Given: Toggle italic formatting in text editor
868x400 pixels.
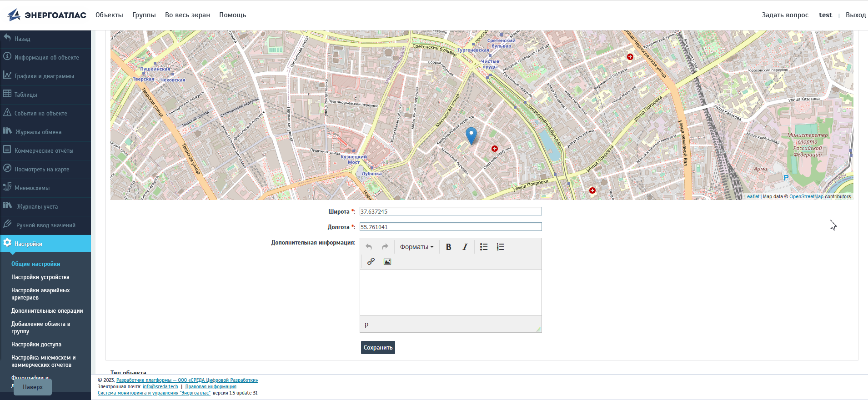Looking at the screenshot, I should [x=465, y=247].
